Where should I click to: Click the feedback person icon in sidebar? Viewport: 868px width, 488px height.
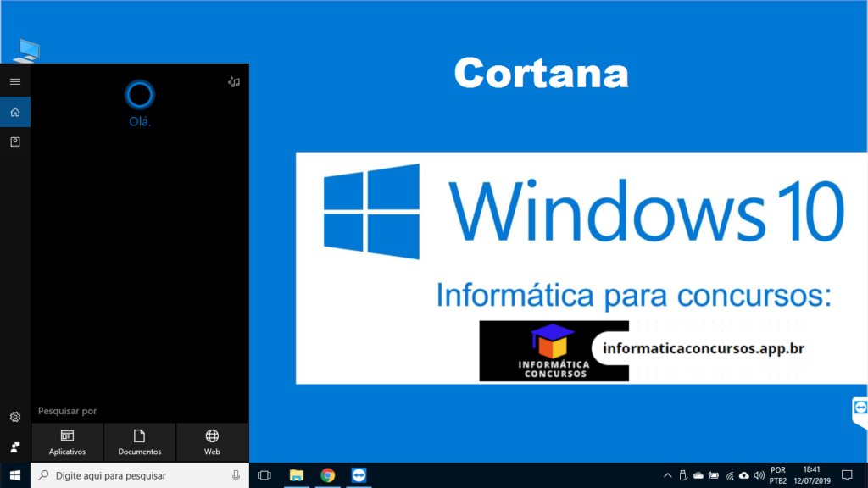point(14,446)
